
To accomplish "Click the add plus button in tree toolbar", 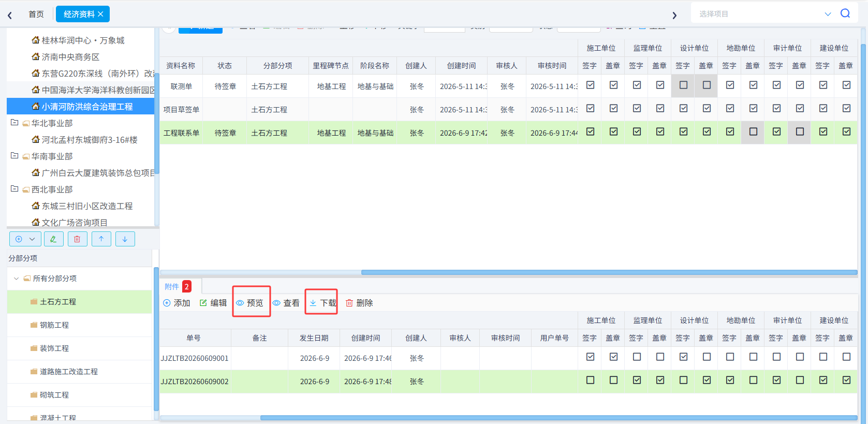I will [x=19, y=239].
